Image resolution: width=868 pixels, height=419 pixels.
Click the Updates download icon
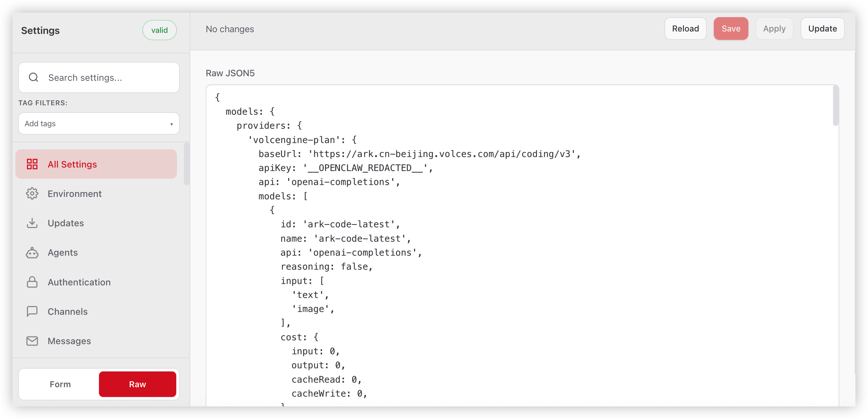32,223
